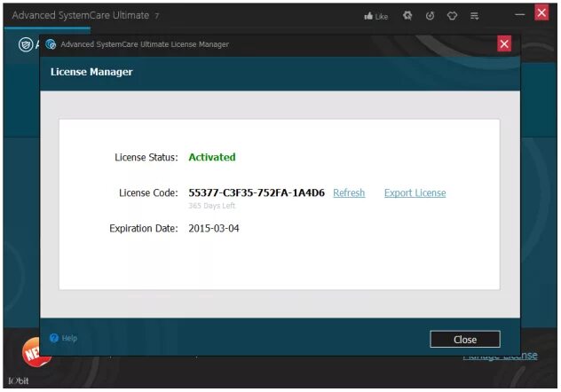This screenshot has height=392, width=561.
Task: Click the circular rescue/restore icon
Action: coord(430,16)
